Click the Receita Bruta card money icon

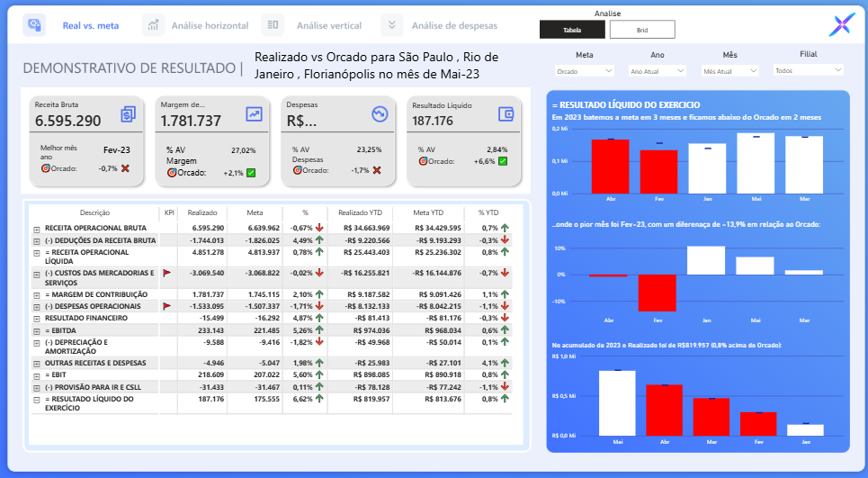(x=128, y=114)
